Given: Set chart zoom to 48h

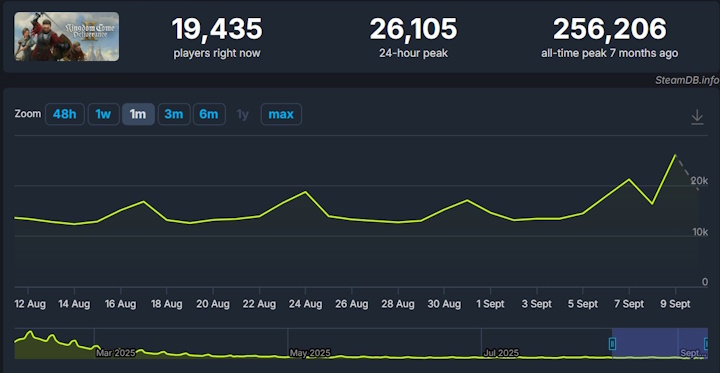Looking at the screenshot, I should [x=65, y=114].
